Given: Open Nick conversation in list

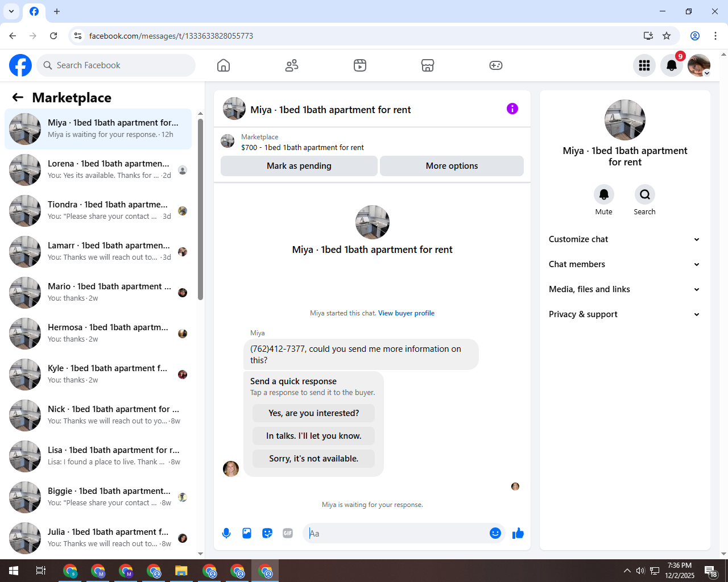Looking at the screenshot, I should point(98,415).
